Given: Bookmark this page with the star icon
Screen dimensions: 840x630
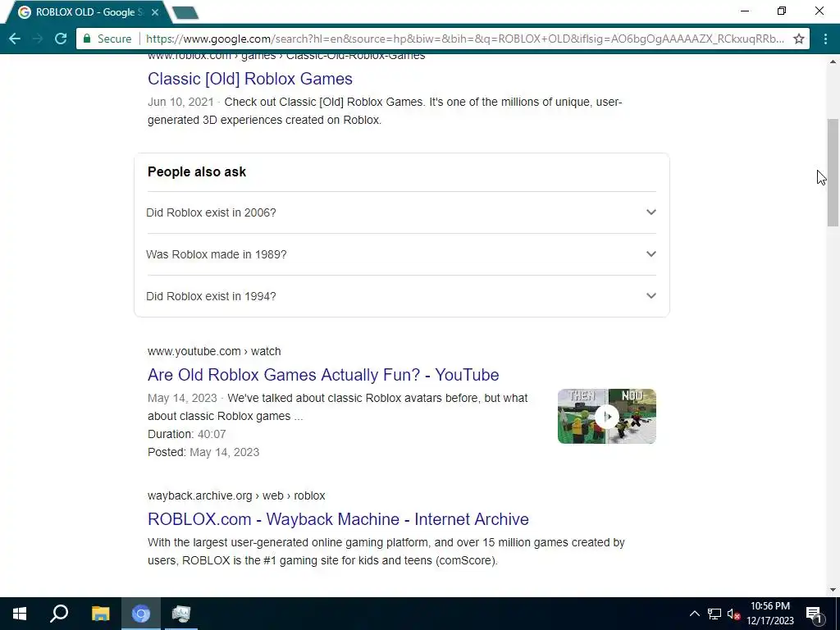Looking at the screenshot, I should [x=798, y=39].
